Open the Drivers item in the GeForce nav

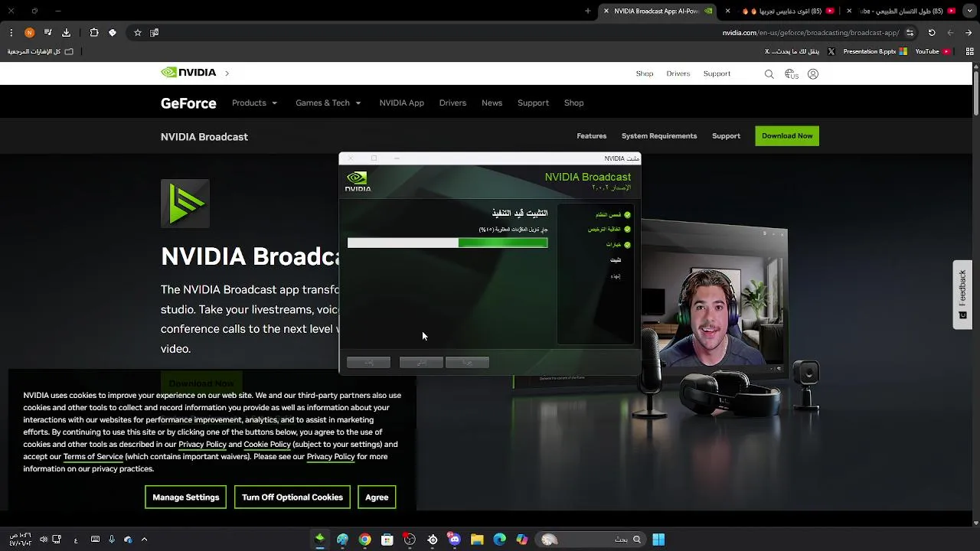coord(452,103)
